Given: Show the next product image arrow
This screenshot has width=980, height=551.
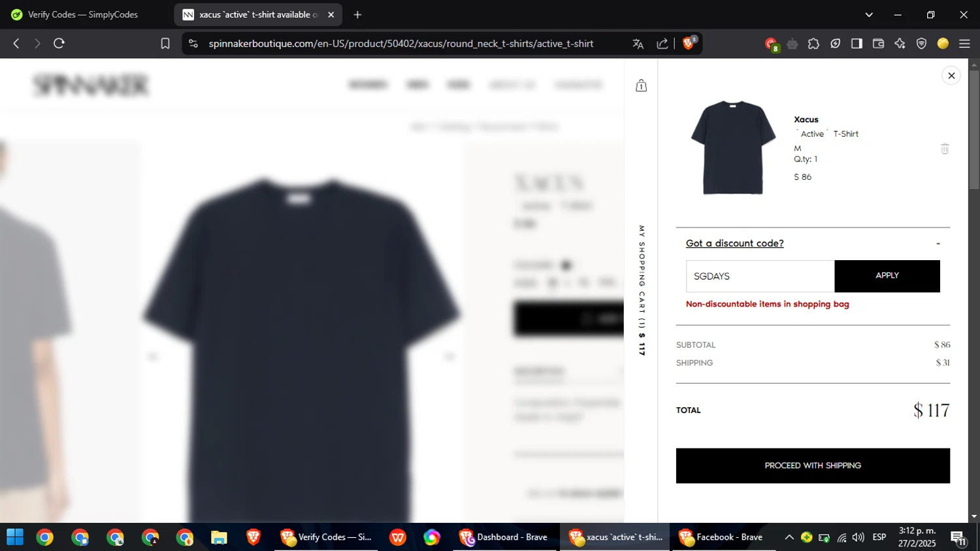Looking at the screenshot, I should [449, 357].
